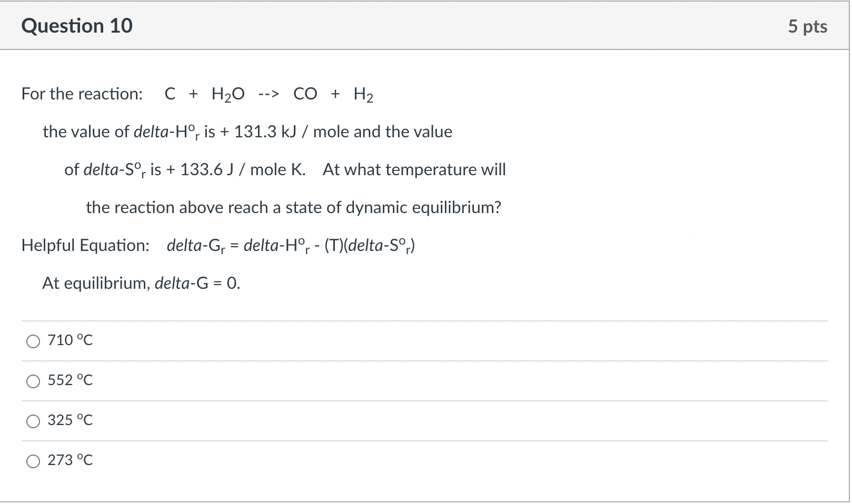Click the 710 °C answer text label

[x=70, y=340]
